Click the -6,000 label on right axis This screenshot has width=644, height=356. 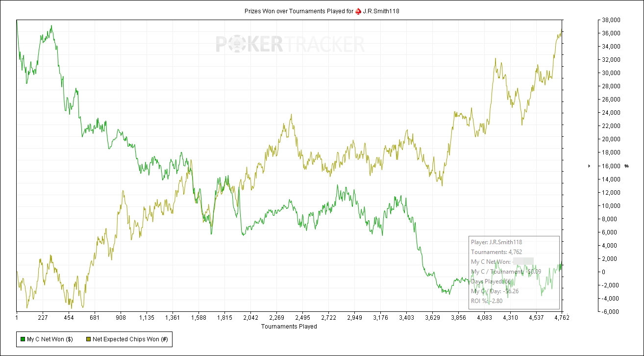point(611,311)
